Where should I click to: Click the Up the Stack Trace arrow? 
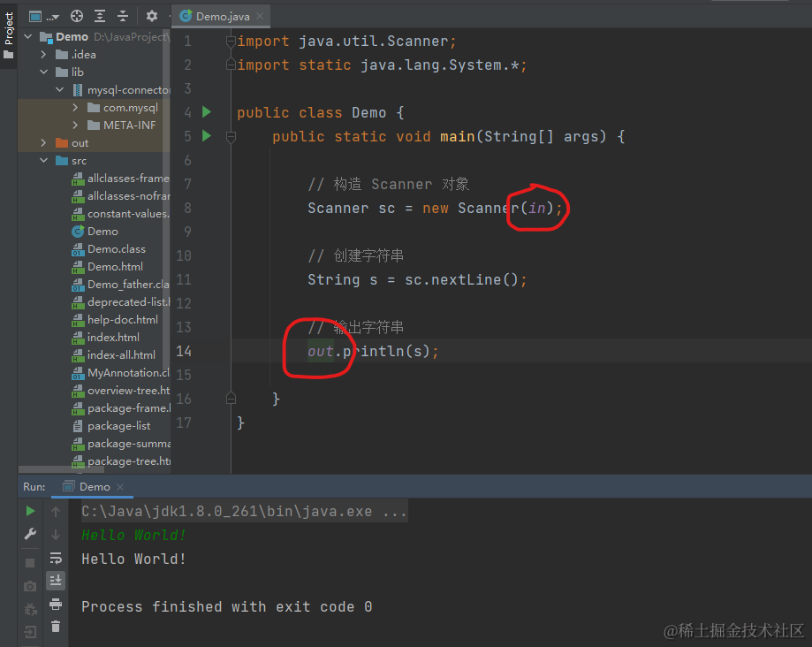point(56,511)
